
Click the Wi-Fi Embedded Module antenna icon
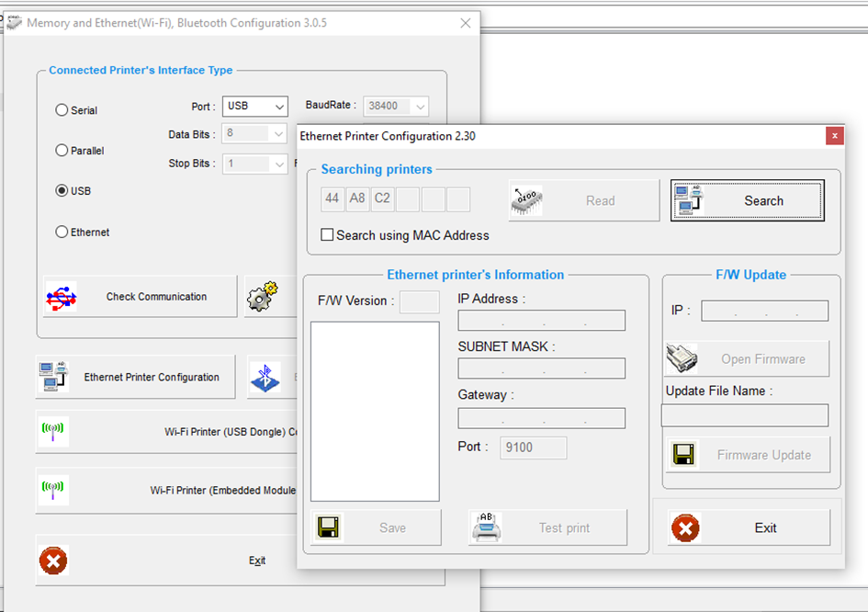(53, 490)
